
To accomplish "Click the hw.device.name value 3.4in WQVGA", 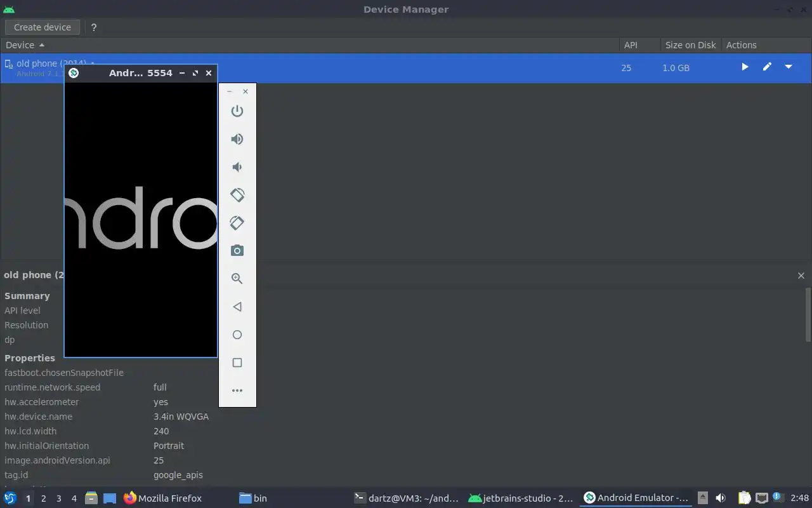I will (181, 417).
